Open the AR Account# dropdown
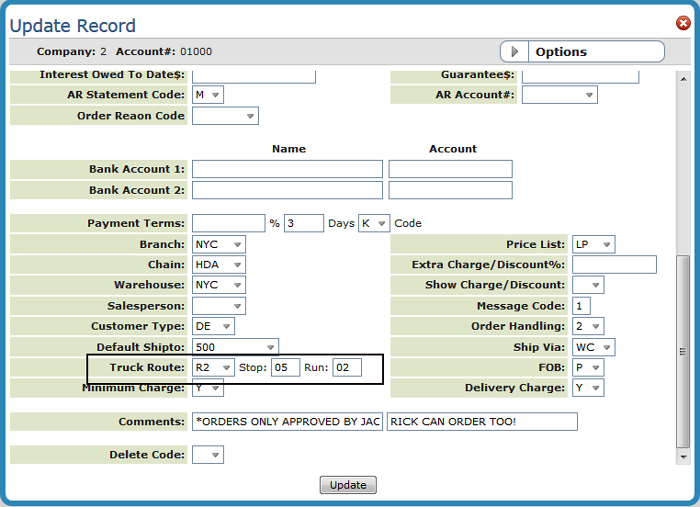Viewport: 700px width, 507px height. (559, 95)
